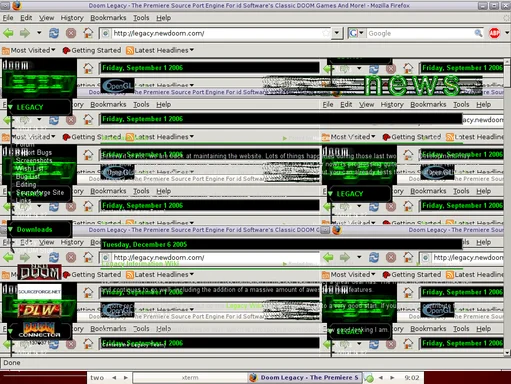This screenshot has width=511, height=384.
Task: Open the File menu in the main menu bar
Action: [8, 18]
